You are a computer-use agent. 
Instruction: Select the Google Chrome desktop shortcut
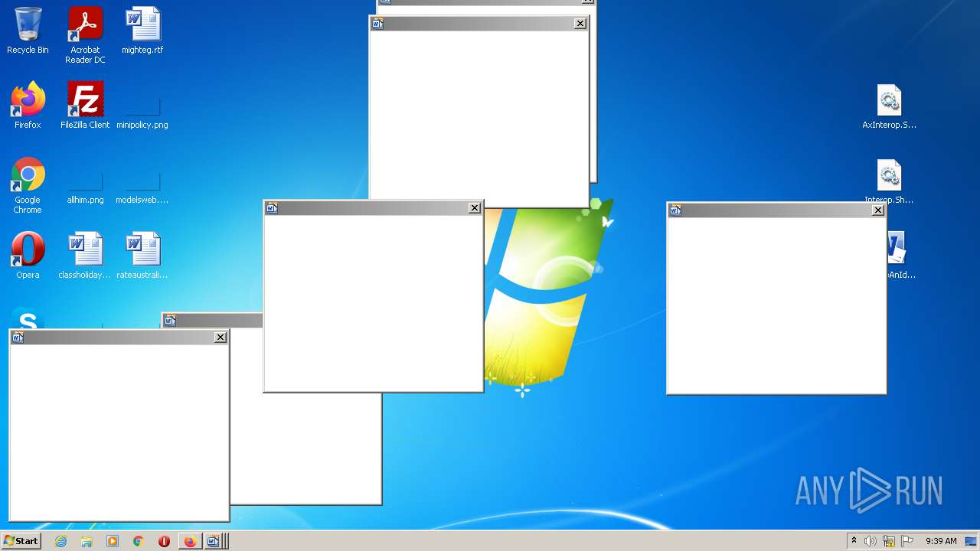28,185
